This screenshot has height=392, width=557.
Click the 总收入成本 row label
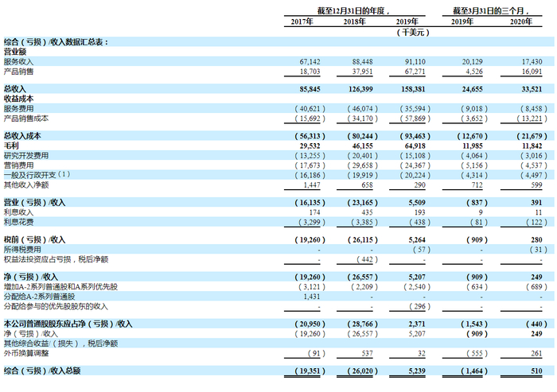[x=22, y=136]
